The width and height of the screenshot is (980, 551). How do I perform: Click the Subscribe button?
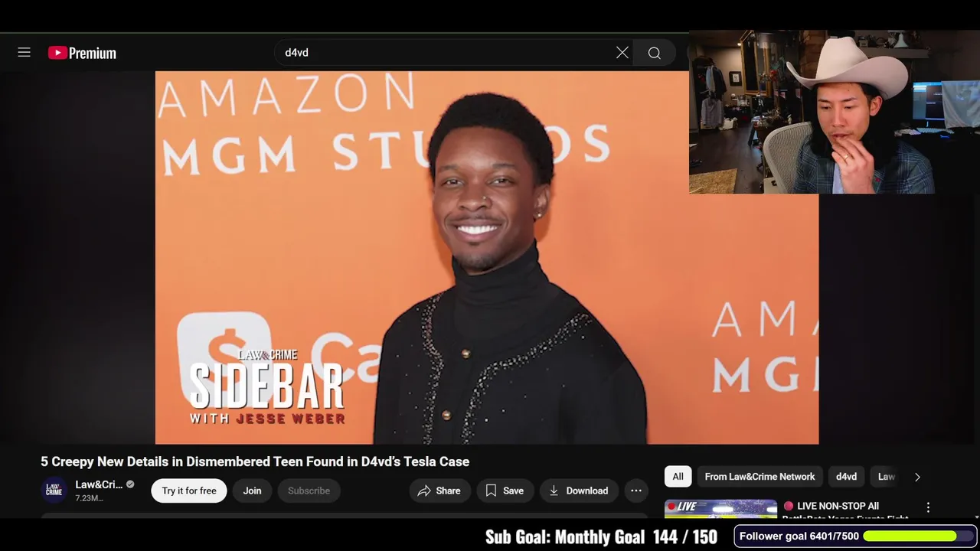[x=309, y=491]
